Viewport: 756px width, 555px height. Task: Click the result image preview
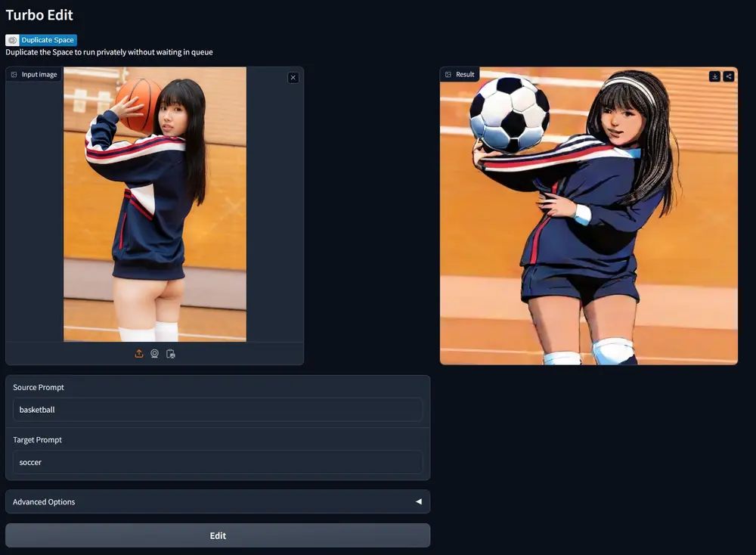tap(589, 216)
